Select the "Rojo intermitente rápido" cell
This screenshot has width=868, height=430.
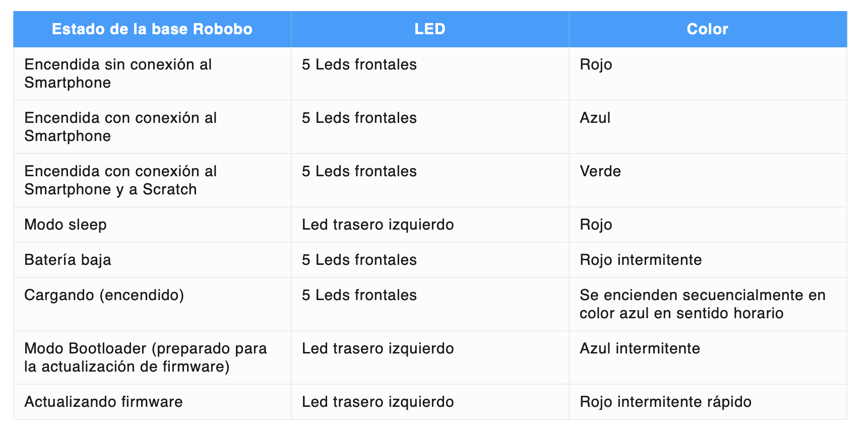[665, 402]
